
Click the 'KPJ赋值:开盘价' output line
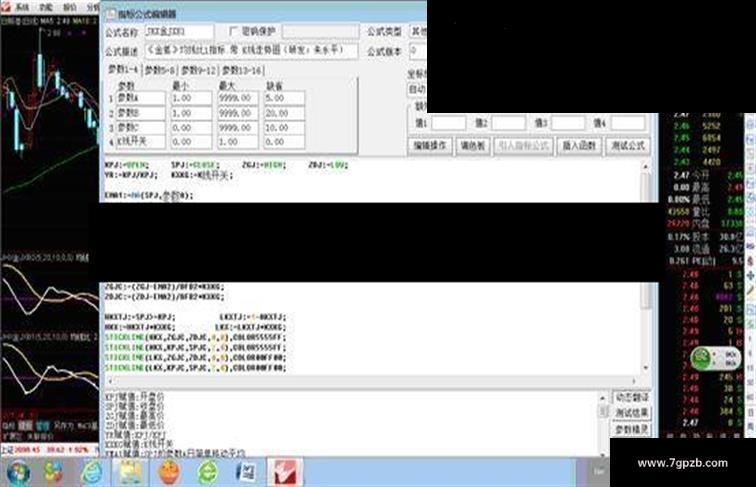135,397
